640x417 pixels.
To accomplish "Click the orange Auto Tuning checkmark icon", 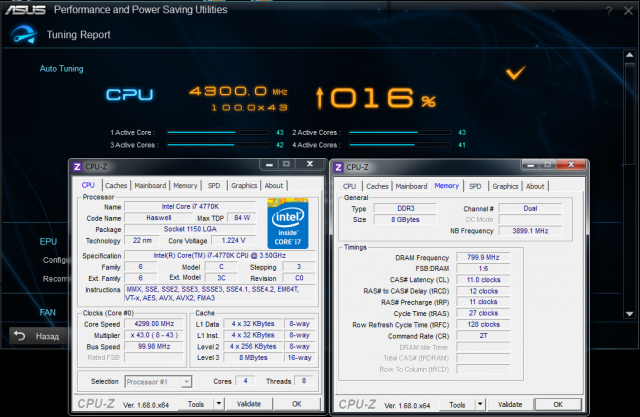I will point(516,73).
